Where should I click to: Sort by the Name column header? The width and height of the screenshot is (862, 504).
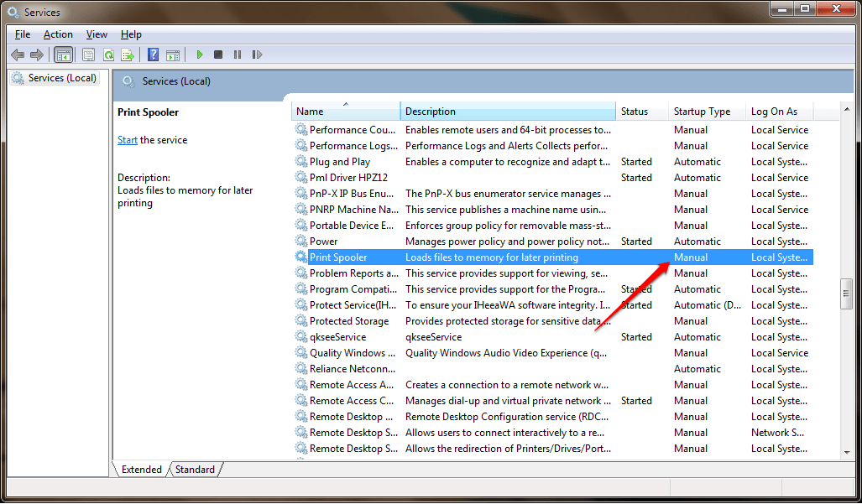(x=346, y=111)
